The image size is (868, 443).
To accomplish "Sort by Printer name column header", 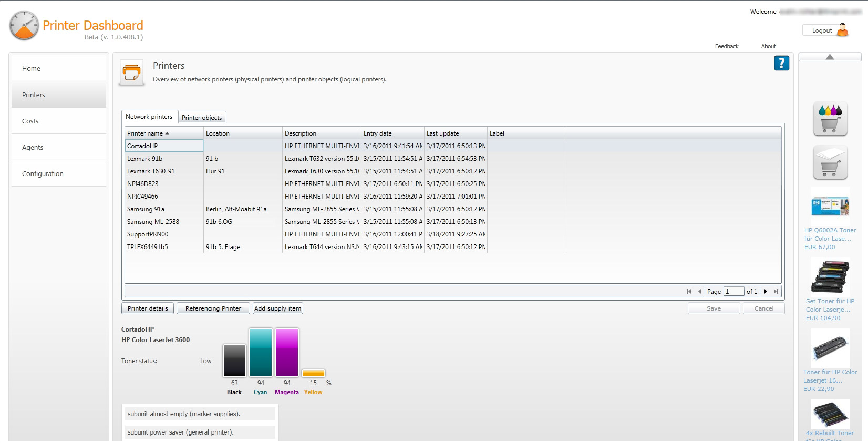I will (164, 133).
